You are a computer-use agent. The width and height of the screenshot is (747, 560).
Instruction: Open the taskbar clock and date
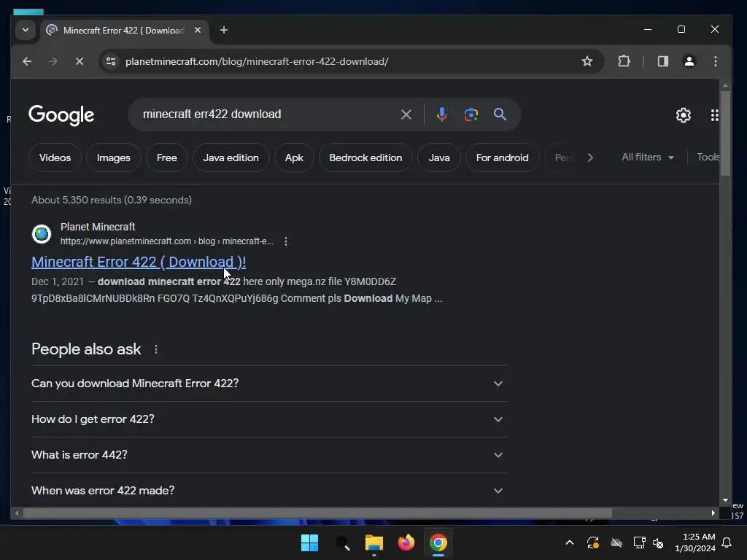click(695, 542)
